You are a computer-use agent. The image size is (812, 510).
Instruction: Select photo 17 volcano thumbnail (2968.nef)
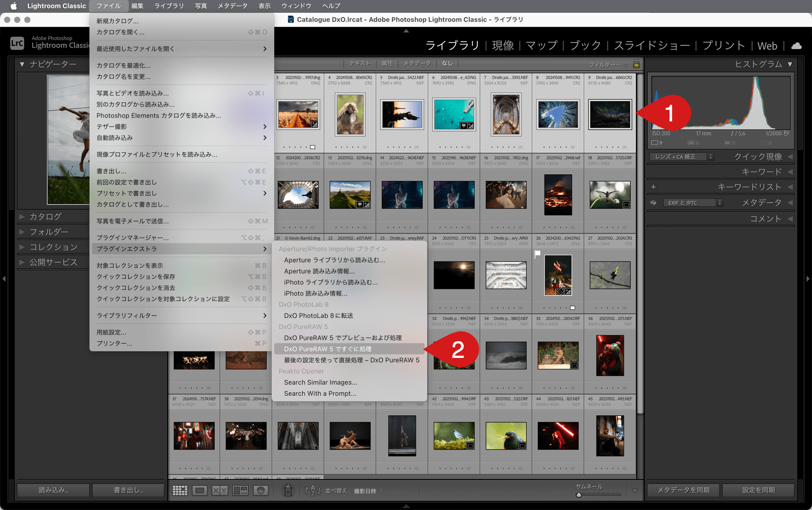pos(558,195)
